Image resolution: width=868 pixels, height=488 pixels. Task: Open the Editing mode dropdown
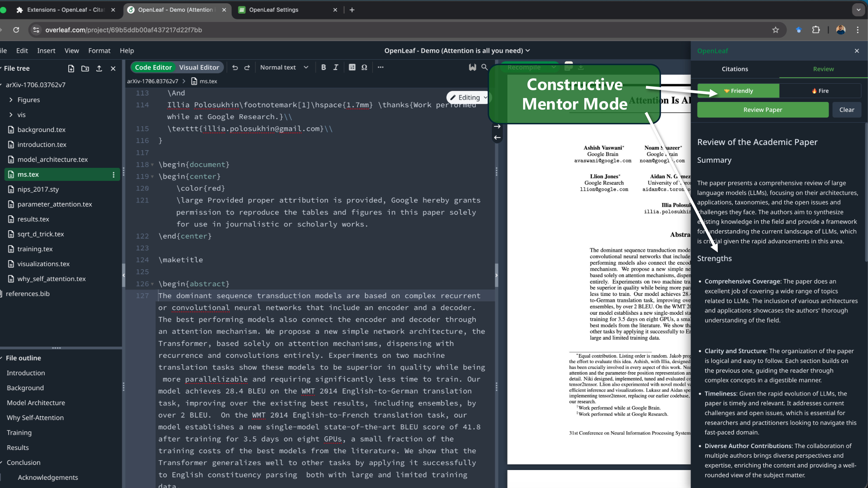[469, 98]
